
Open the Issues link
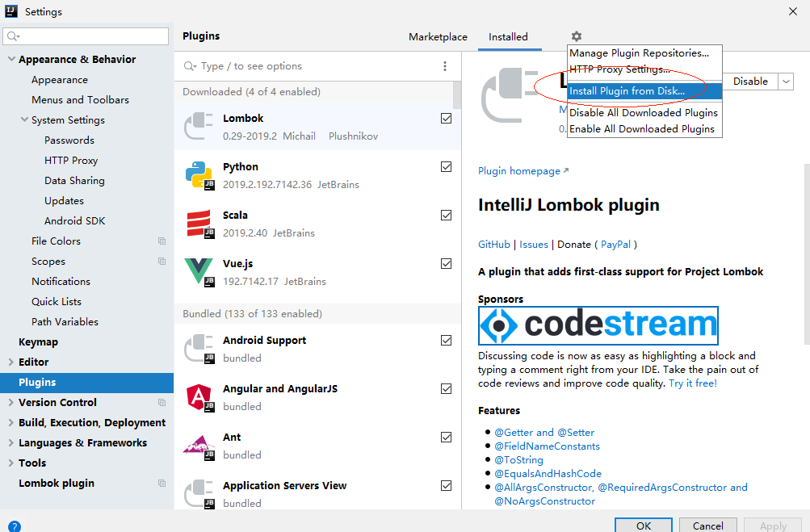tap(534, 245)
